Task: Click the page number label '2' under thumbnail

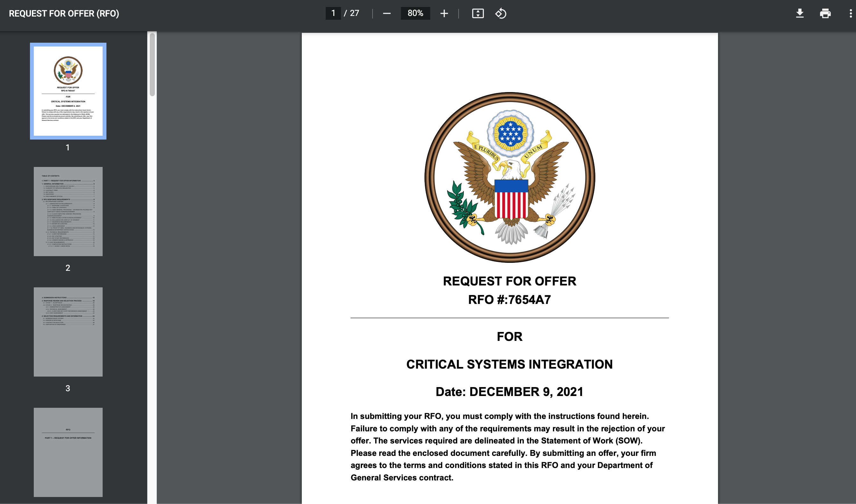Action: coord(68,268)
